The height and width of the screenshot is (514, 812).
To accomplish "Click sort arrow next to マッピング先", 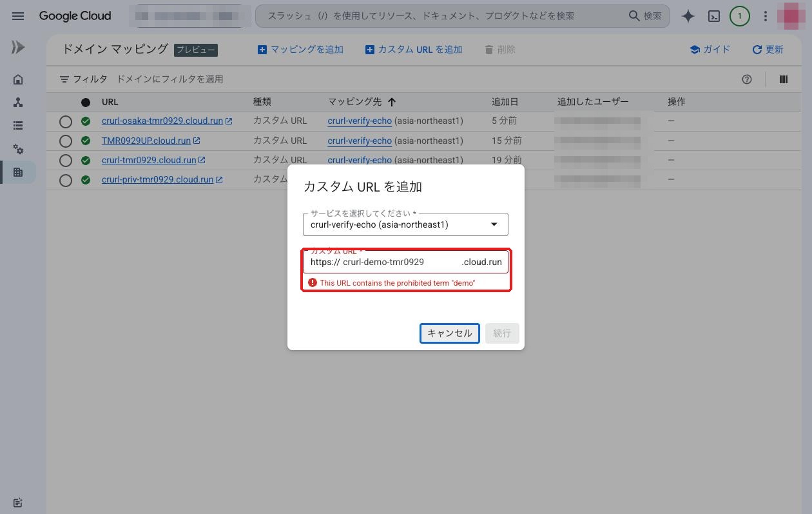I will [x=392, y=102].
